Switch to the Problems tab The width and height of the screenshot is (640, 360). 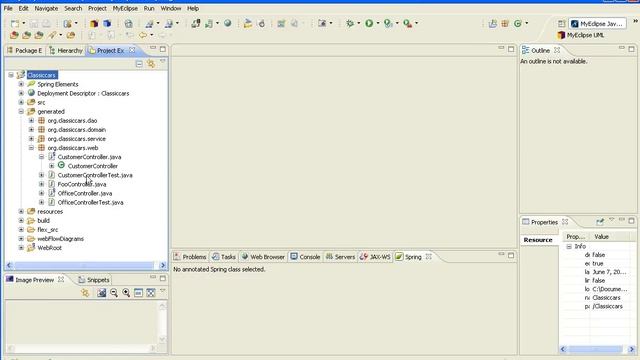[x=190, y=257]
